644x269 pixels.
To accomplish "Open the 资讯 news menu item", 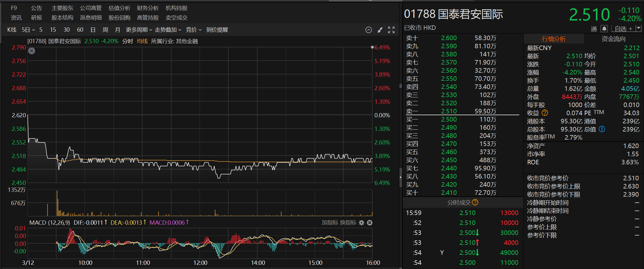I will [x=16, y=18].
